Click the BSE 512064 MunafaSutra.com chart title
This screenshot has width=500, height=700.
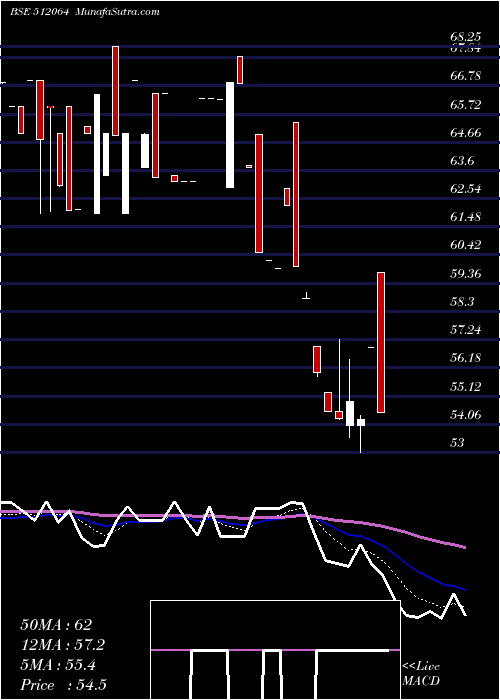tap(84, 12)
